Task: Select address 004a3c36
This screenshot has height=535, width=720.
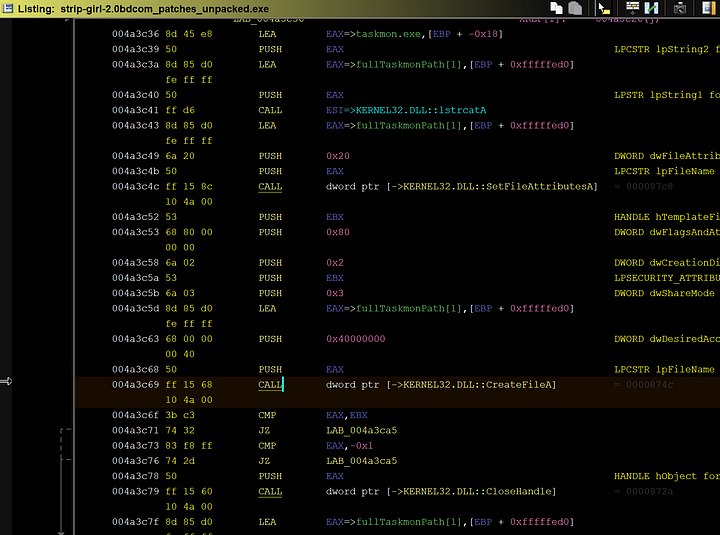Action: (135, 34)
